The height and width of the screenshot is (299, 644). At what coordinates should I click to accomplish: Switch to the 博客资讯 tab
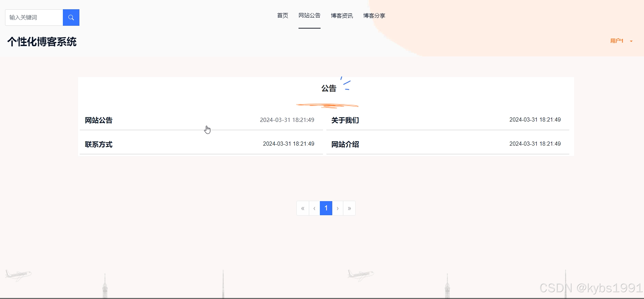click(342, 16)
